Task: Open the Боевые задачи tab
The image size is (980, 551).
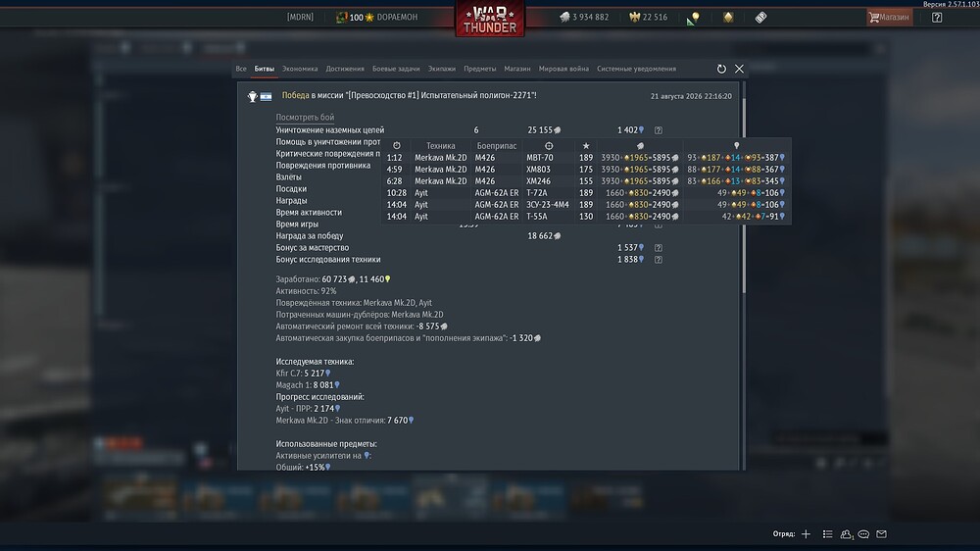Action: pyautogui.click(x=396, y=69)
